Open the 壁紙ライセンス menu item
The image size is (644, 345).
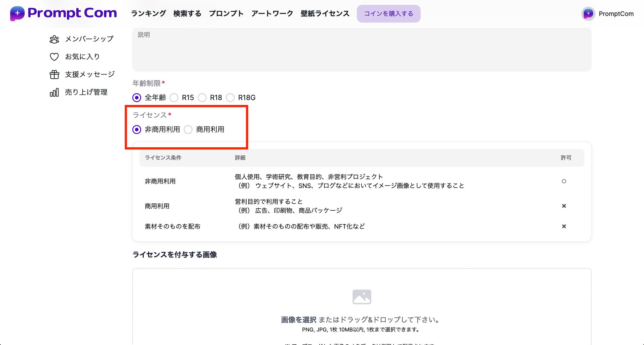click(x=325, y=14)
